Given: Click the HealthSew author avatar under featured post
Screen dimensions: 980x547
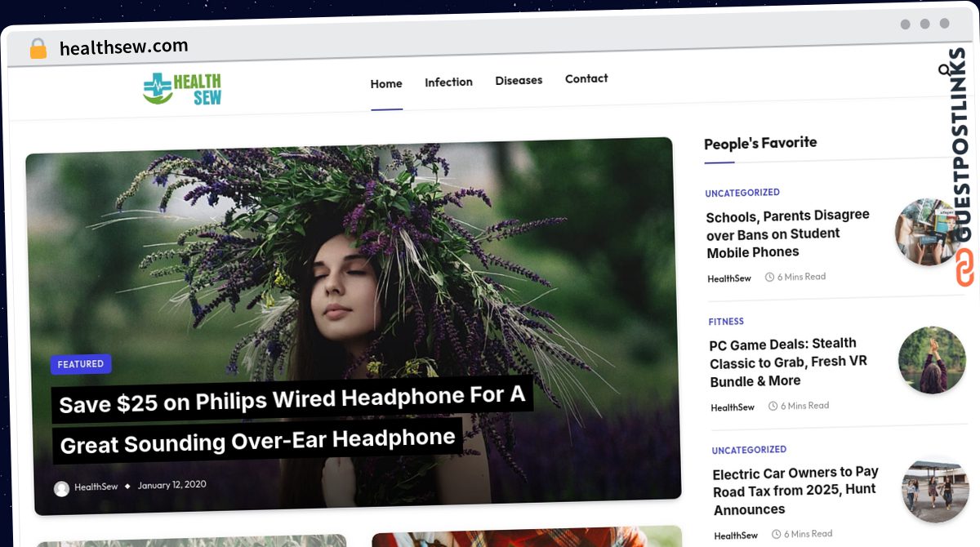Looking at the screenshot, I should (61, 488).
